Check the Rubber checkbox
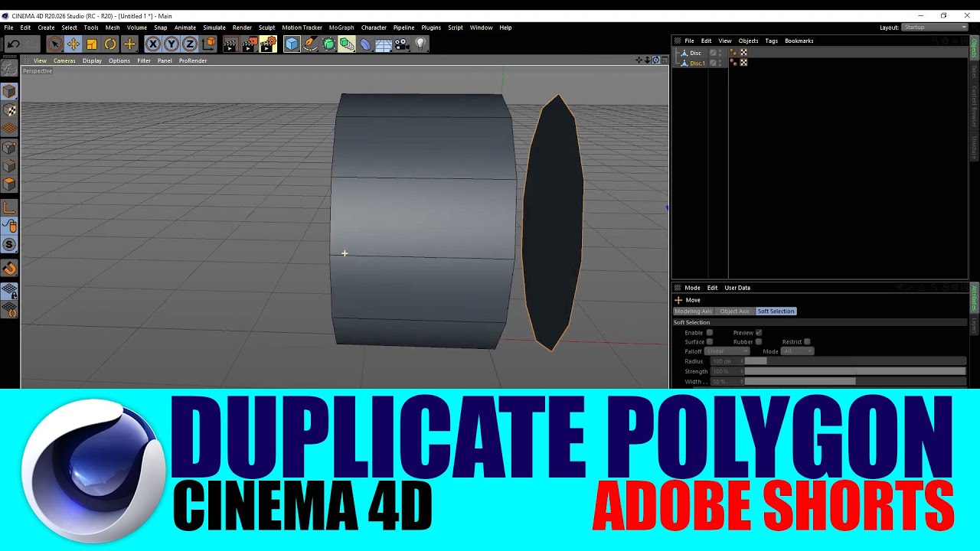 (x=759, y=342)
